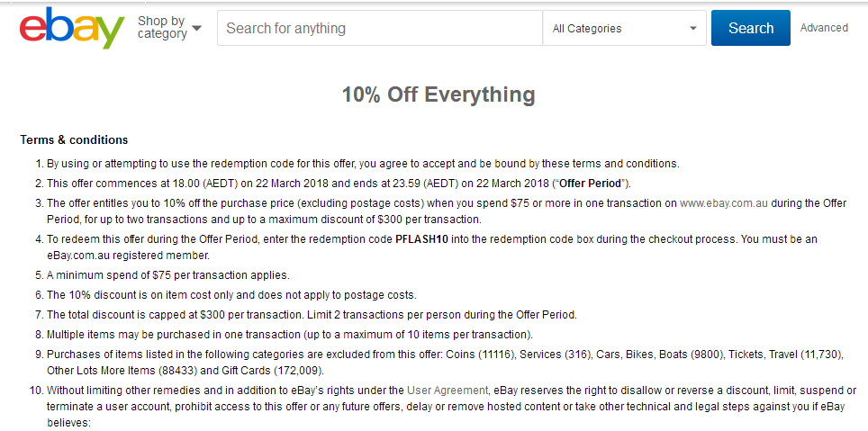Follow the www.ebay.com.au link
The image size is (868, 431).
tap(724, 203)
